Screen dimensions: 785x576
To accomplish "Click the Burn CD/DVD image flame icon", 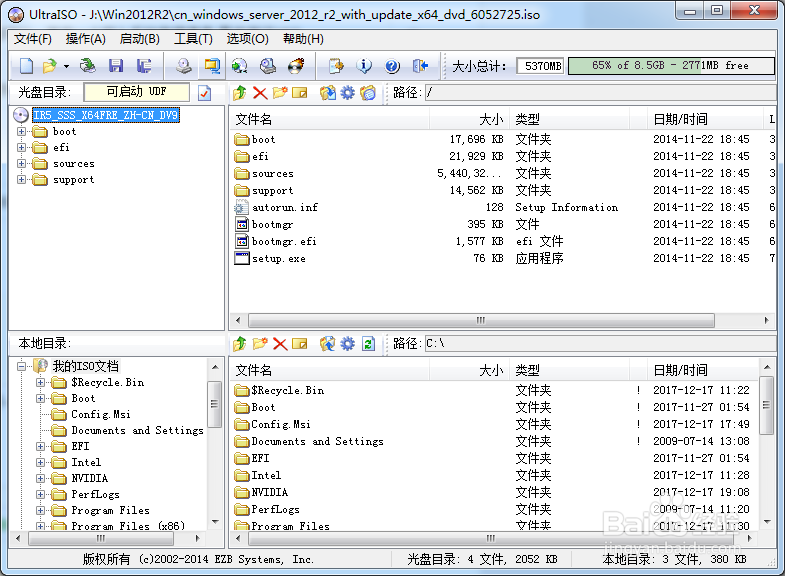I will click(296, 66).
